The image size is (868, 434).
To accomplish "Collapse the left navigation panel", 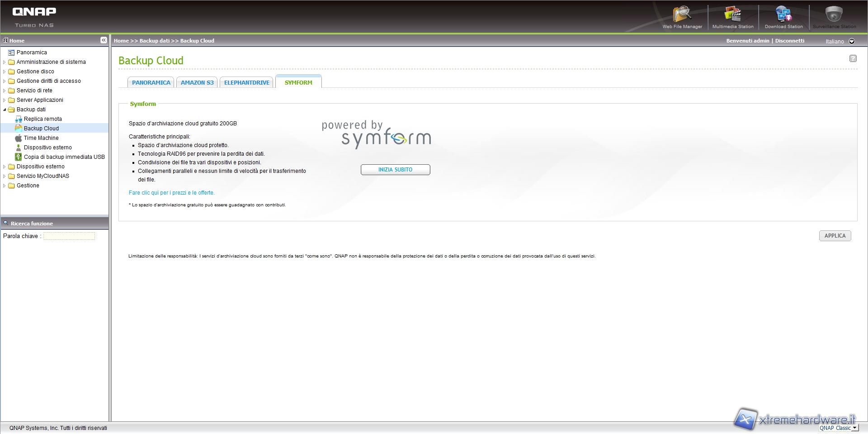I will pyautogui.click(x=104, y=40).
